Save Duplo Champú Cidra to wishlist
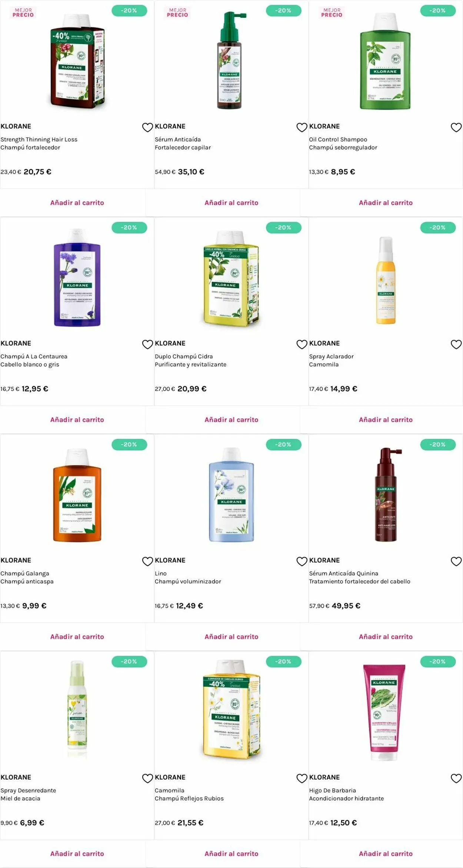Screen dimensions: 463x868 click(x=302, y=344)
